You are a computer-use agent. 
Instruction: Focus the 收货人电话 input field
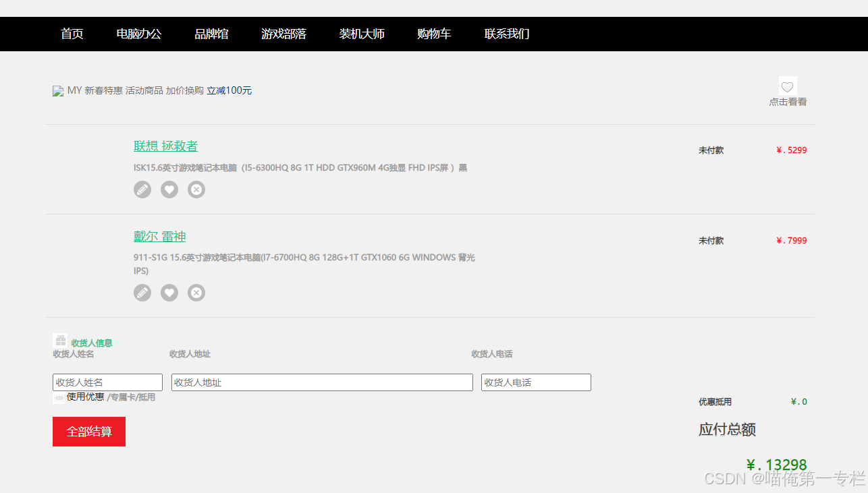(x=536, y=382)
